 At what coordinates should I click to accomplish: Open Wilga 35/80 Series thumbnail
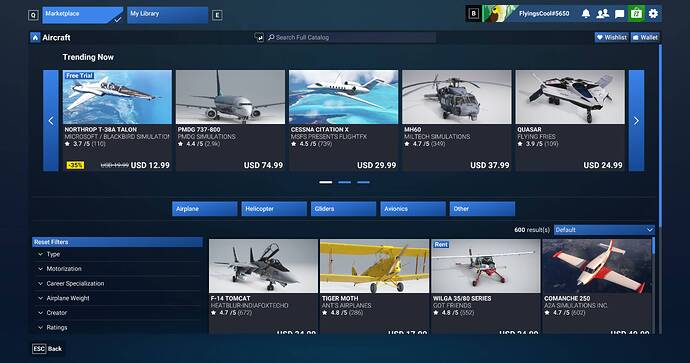coord(486,266)
